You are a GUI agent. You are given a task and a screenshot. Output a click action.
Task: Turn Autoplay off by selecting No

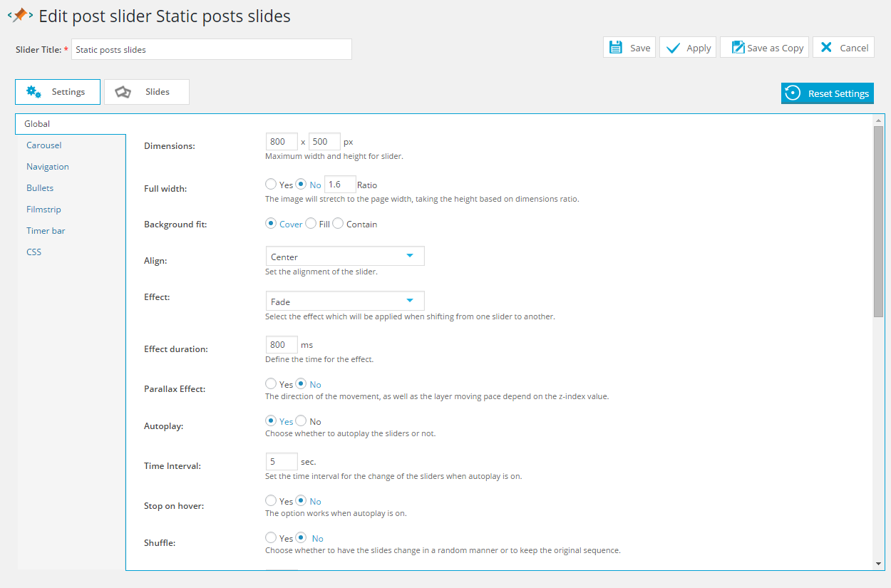301,421
